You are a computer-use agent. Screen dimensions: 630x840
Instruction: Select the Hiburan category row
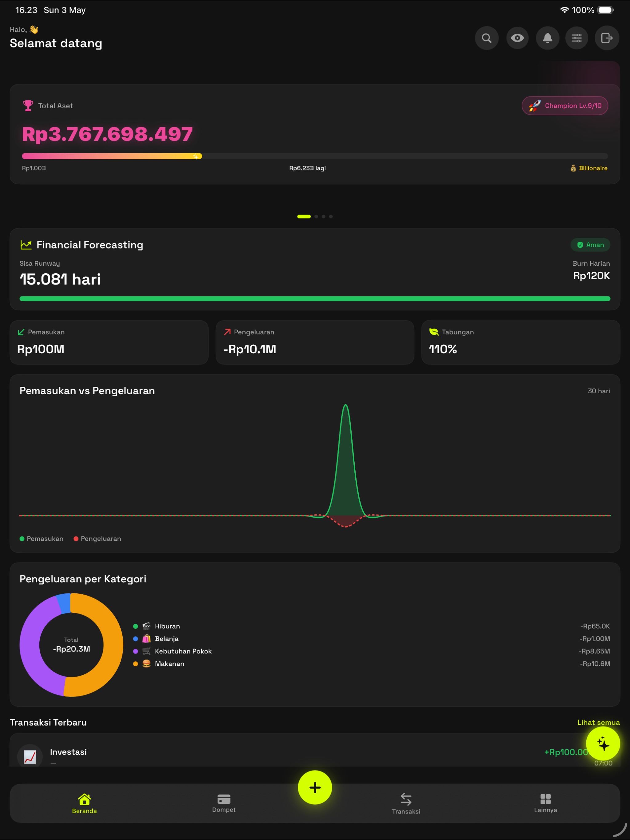tap(372, 626)
